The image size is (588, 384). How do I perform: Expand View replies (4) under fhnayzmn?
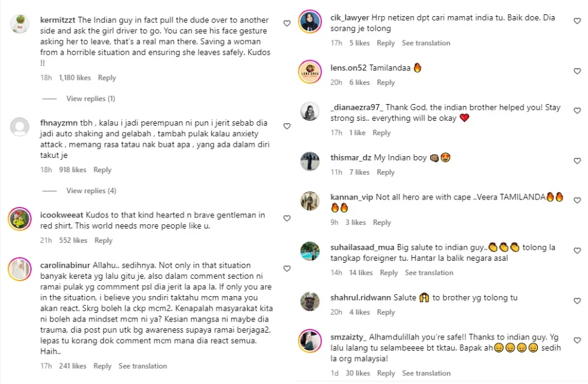pyautogui.click(x=91, y=191)
